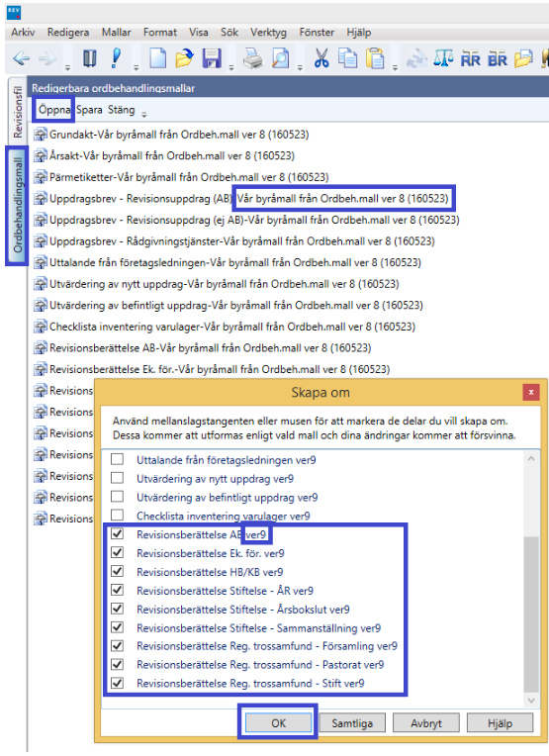Click the yellow folders icon after BR
This screenshot has width=549, height=756.
pyautogui.click(x=523, y=58)
